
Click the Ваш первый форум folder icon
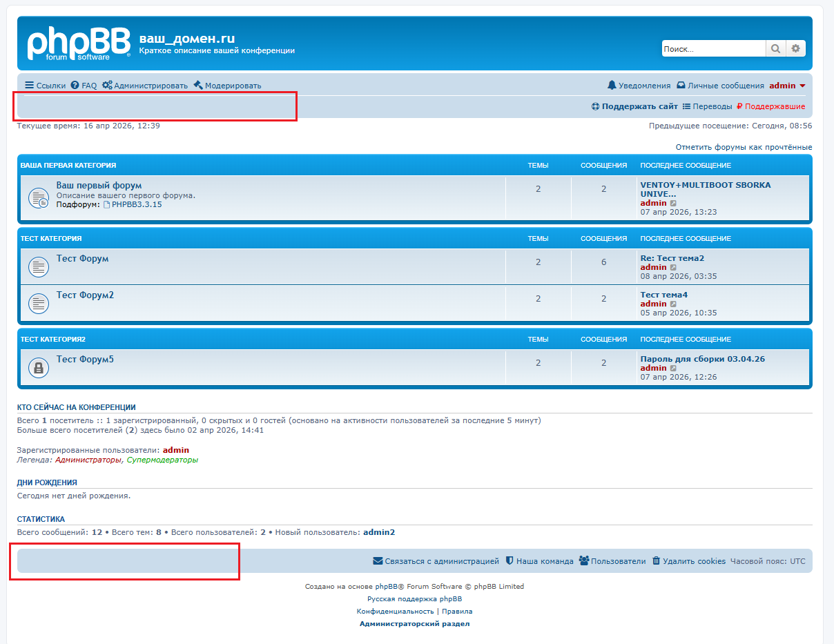coord(39,198)
